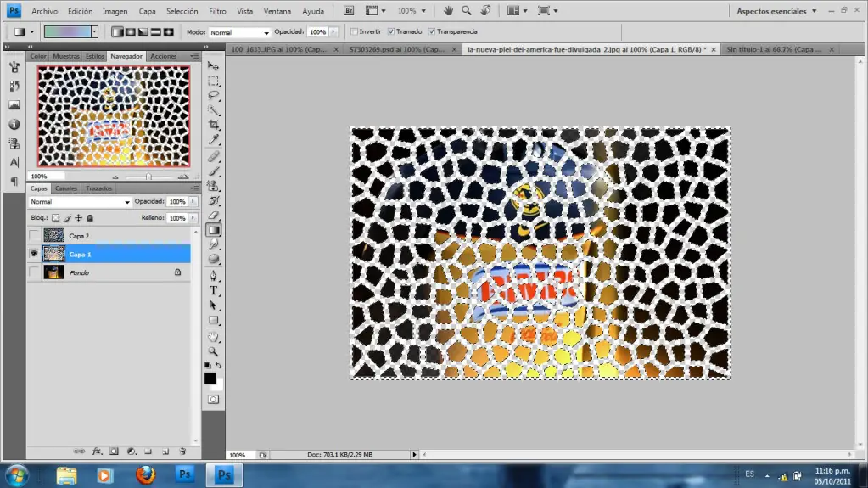Hide the Capa 1 layer
This screenshot has height=488, width=868.
point(34,254)
